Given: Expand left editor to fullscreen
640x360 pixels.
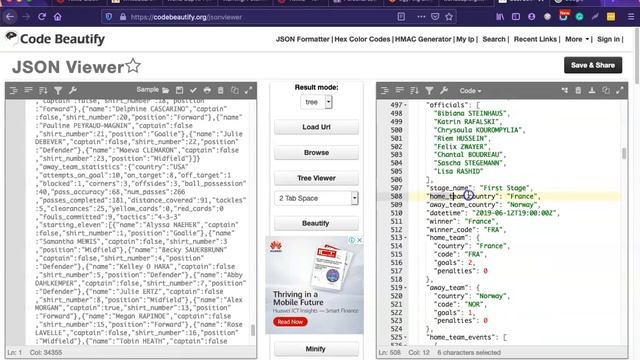Looking at the screenshot, I should [x=248, y=90].
